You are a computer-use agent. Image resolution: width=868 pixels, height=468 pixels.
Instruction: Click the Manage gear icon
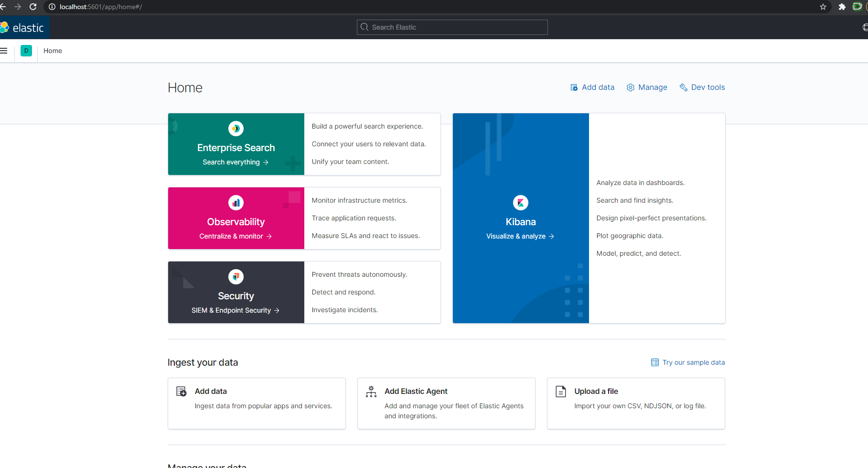(x=631, y=87)
